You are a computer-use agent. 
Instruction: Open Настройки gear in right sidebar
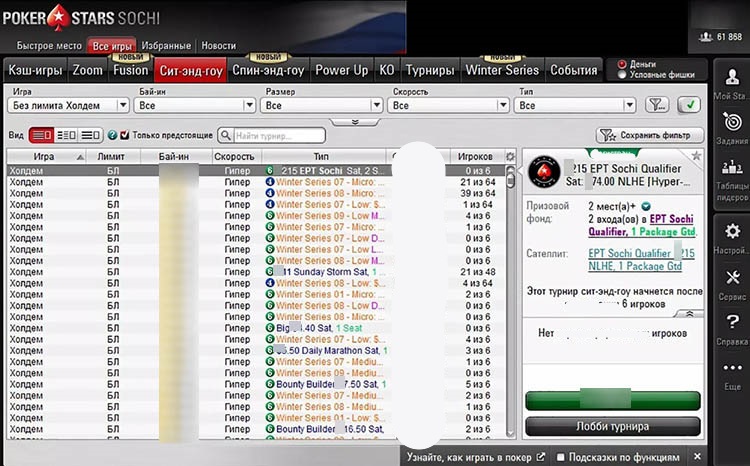(x=732, y=232)
